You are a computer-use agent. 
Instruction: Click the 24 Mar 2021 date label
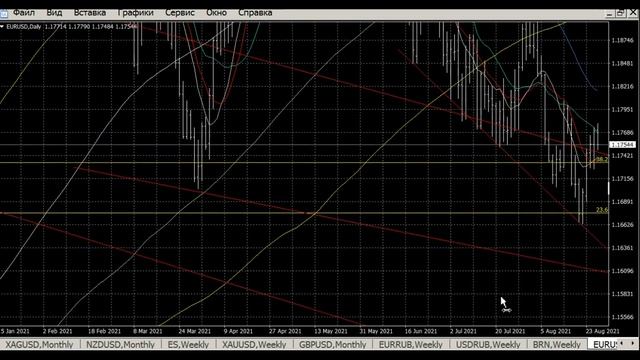(194, 331)
